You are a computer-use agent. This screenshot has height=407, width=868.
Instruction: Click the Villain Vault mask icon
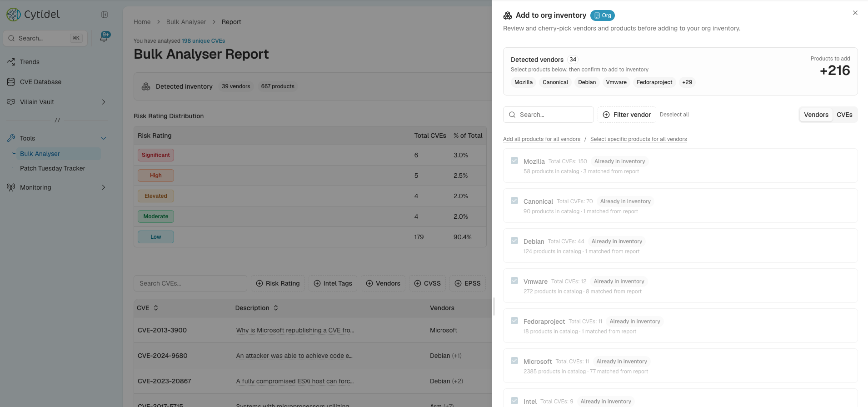pos(11,102)
